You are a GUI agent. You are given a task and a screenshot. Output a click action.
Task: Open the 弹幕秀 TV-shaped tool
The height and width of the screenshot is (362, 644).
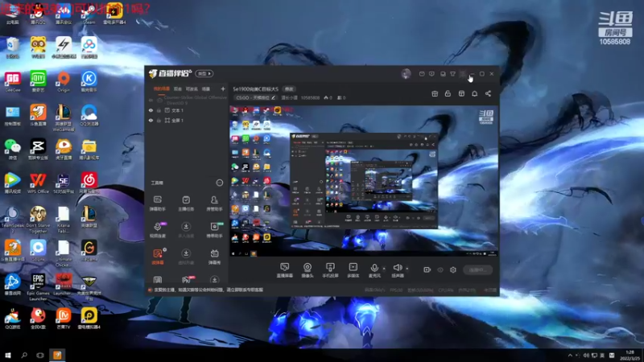click(214, 257)
